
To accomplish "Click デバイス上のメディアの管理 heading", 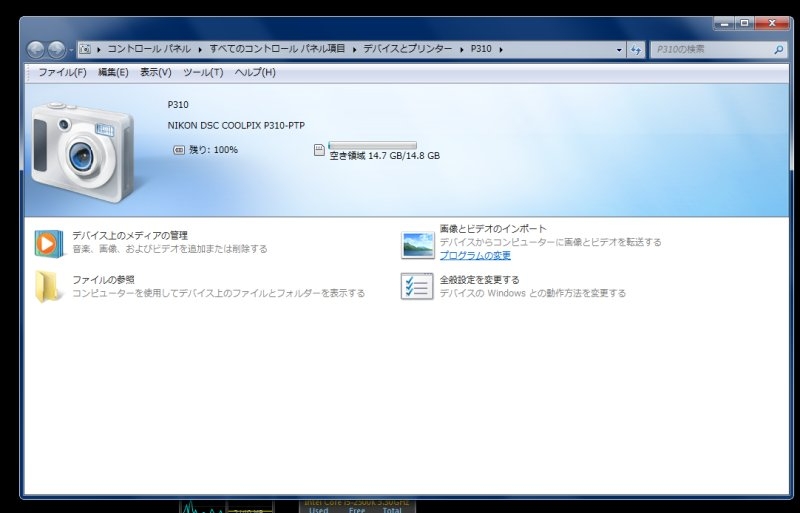I will pyautogui.click(x=130, y=235).
